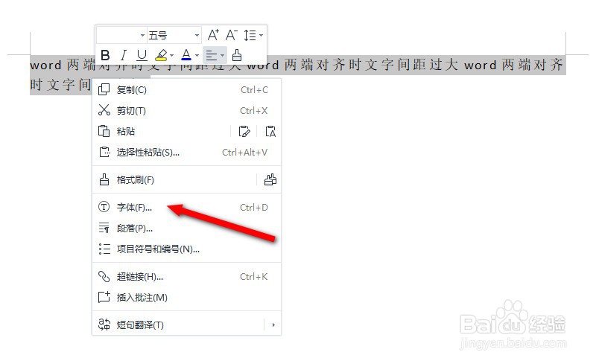The image size is (599, 364).
Task: Click the format painter in the mini toolbar
Action: click(x=237, y=55)
